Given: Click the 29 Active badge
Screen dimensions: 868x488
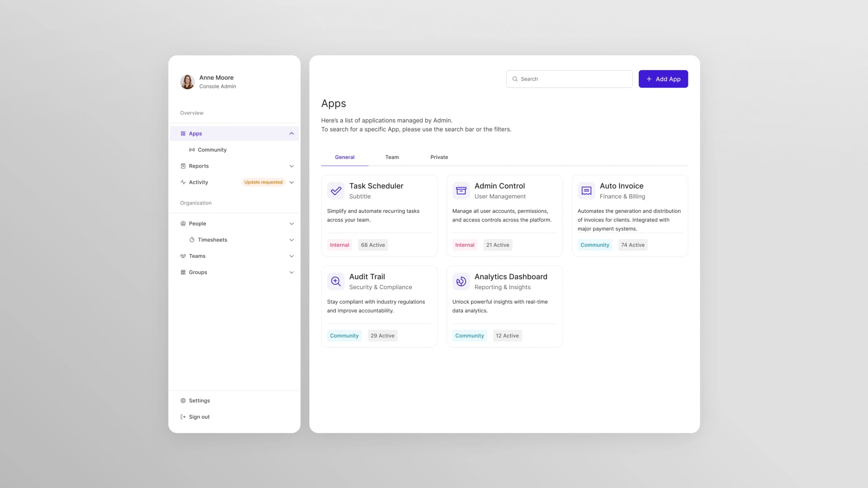Looking at the screenshot, I should click(382, 336).
